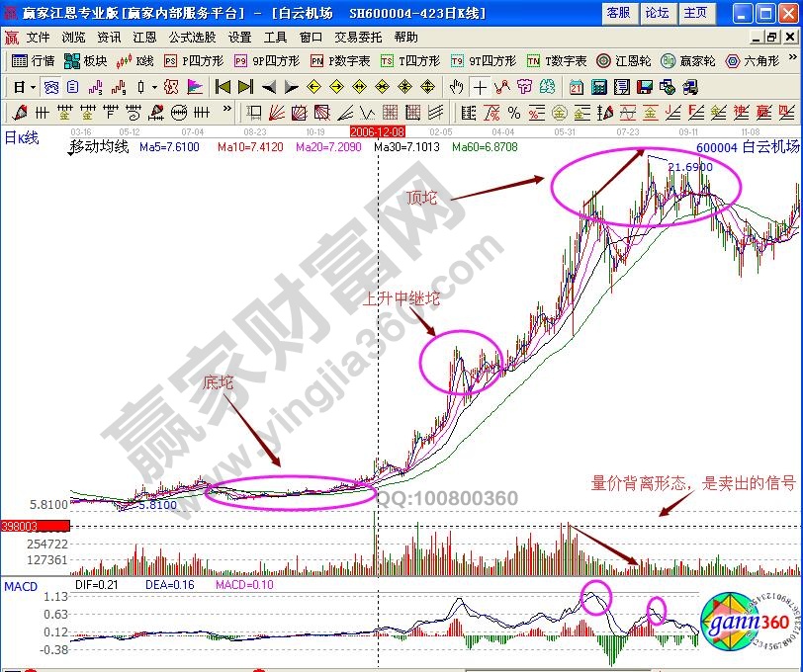Open the 公式选股 menu
Screen dimensions: 803x672
pos(192,37)
